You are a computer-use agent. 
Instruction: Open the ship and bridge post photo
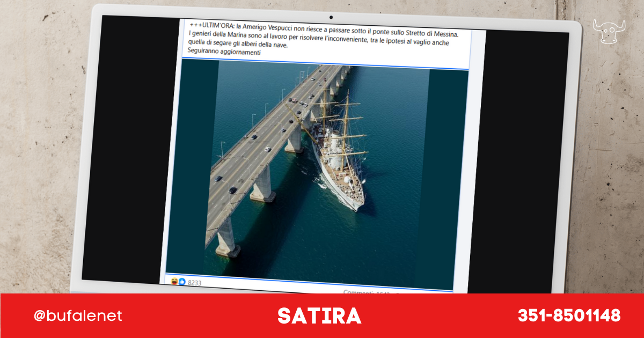pos(317,172)
